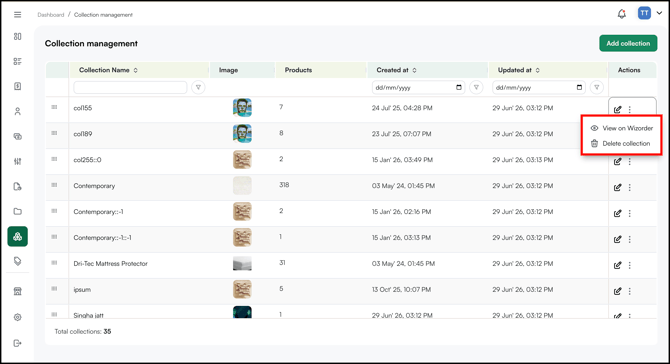Viewport: 670px width, 364px height.
Task: Click the Dri-Tec Mattress Protector thumbnail
Action: click(242, 264)
